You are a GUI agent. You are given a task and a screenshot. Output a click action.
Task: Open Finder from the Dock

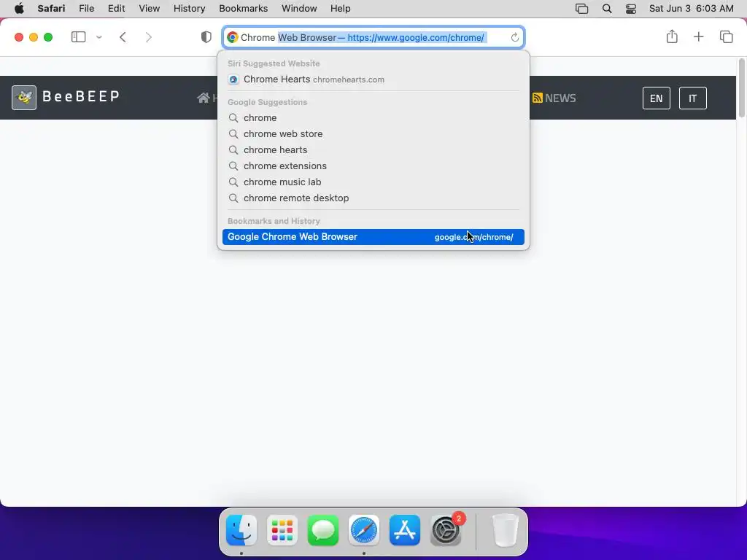(x=241, y=530)
